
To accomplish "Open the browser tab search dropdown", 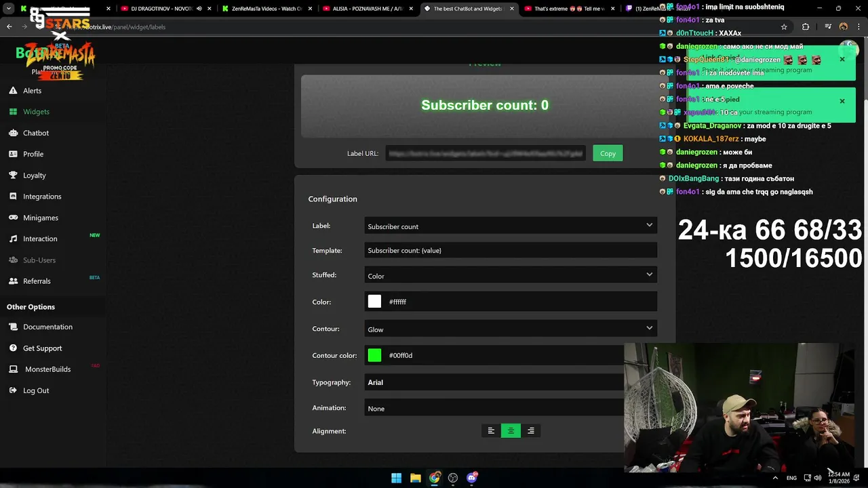I will click(x=9, y=9).
